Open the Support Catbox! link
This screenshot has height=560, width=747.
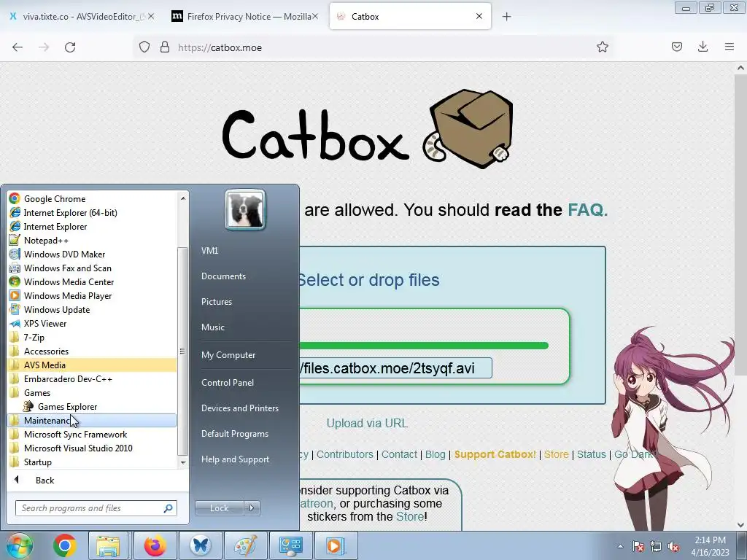point(495,454)
